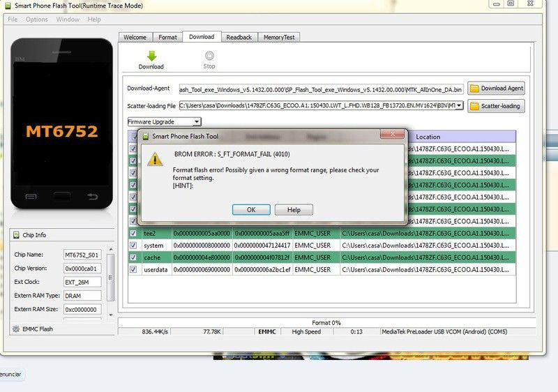The image size is (558, 392).
Task: Click the Stop flashing icon
Action: pyautogui.click(x=209, y=56)
